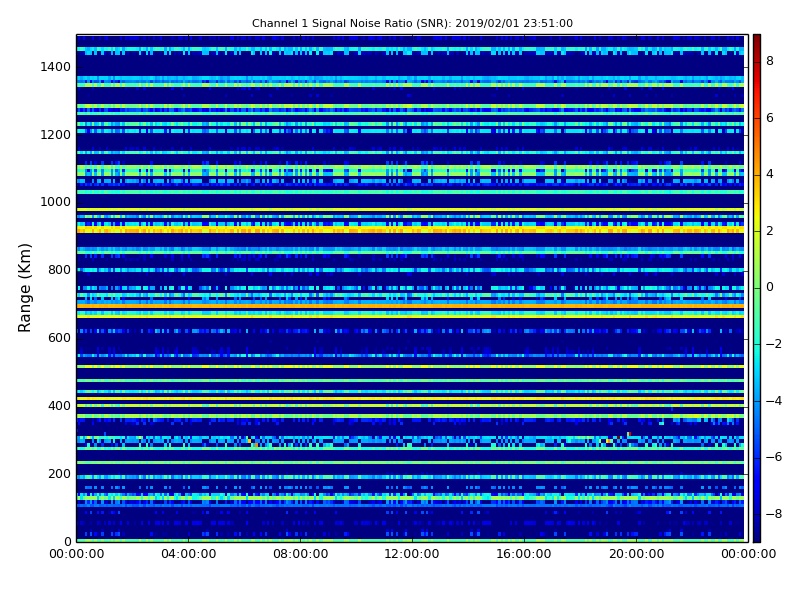Click the 12:00:00 time tick label
Screen dimensions: 800x600
412,554
